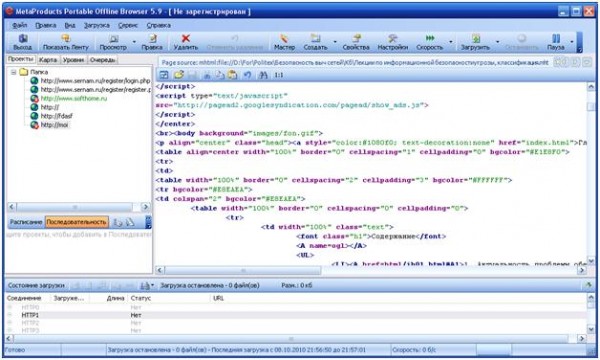Click the Показать Ленту toolbar icon

(65, 38)
